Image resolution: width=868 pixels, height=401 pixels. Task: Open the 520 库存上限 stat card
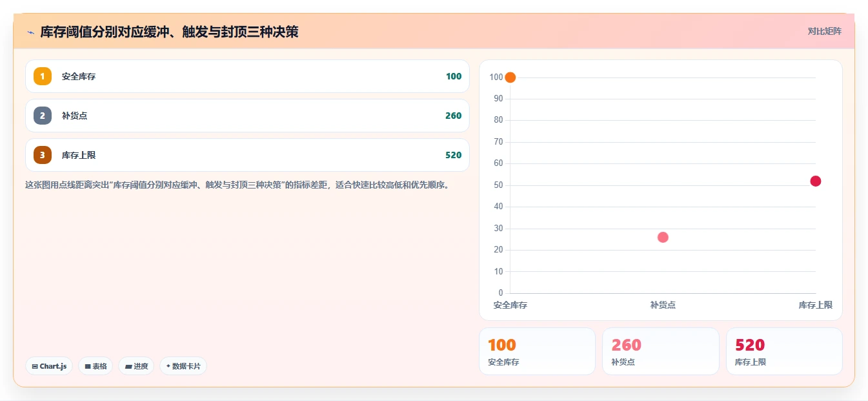(784, 351)
